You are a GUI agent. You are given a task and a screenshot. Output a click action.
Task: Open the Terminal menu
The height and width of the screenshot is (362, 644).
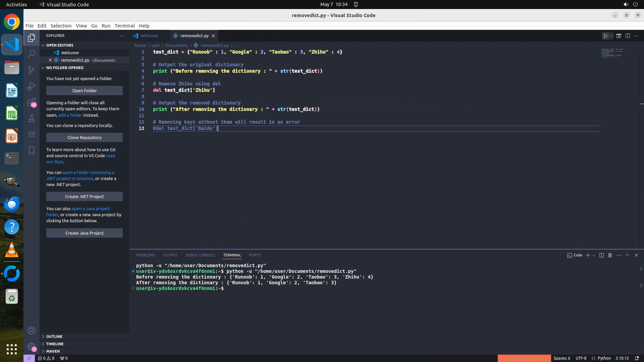pos(124,25)
